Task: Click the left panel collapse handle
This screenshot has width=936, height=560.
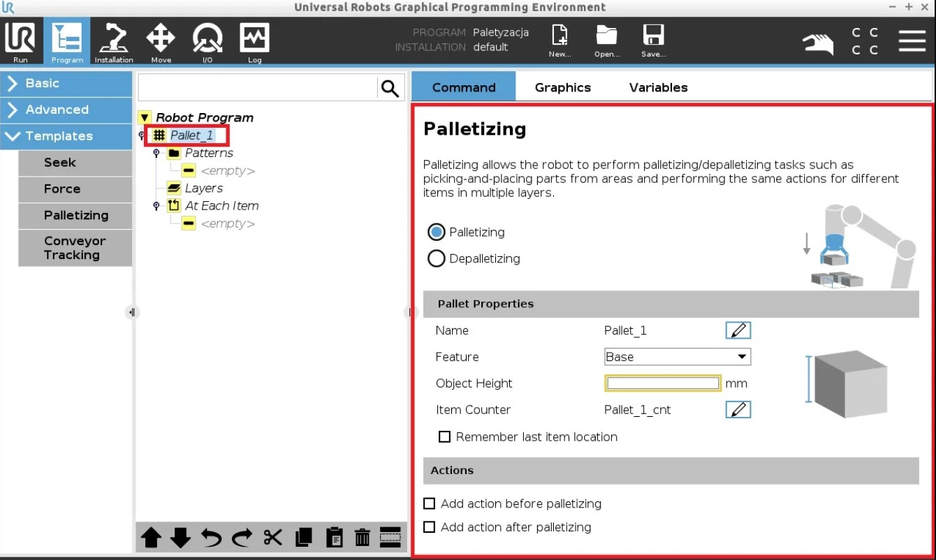Action: click(132, 312)
